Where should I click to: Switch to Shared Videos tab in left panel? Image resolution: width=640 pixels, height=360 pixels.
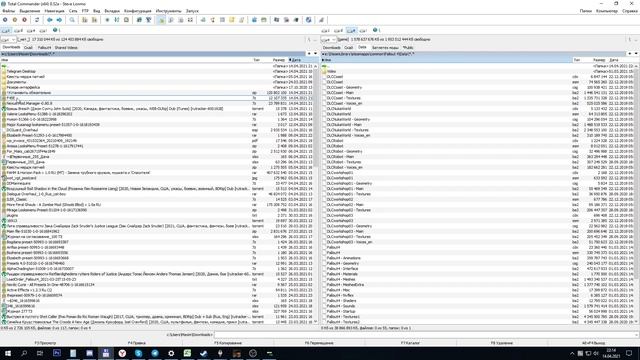tap(66, 48)
